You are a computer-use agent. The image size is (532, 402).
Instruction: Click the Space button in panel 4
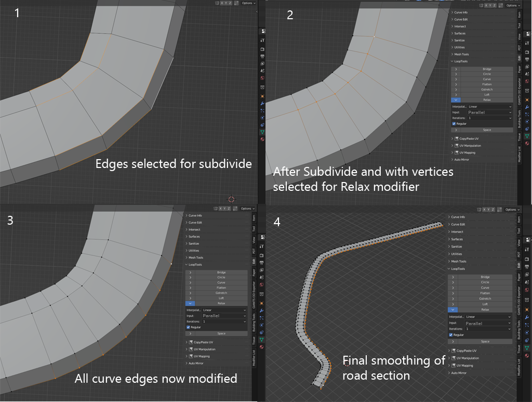tap(485, 342)
